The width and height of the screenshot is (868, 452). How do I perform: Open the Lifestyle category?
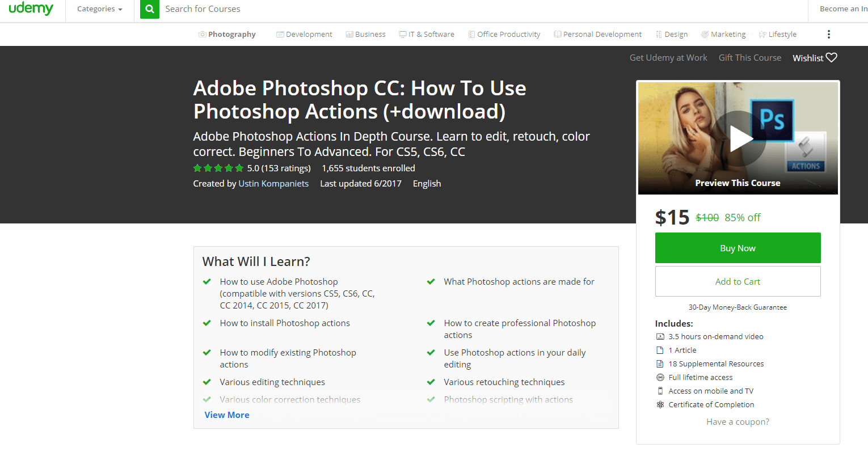click(x=778, y=35)
